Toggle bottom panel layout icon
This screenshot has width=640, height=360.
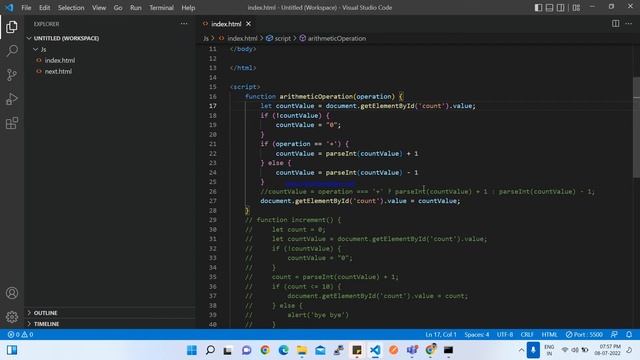pos(549,7)
